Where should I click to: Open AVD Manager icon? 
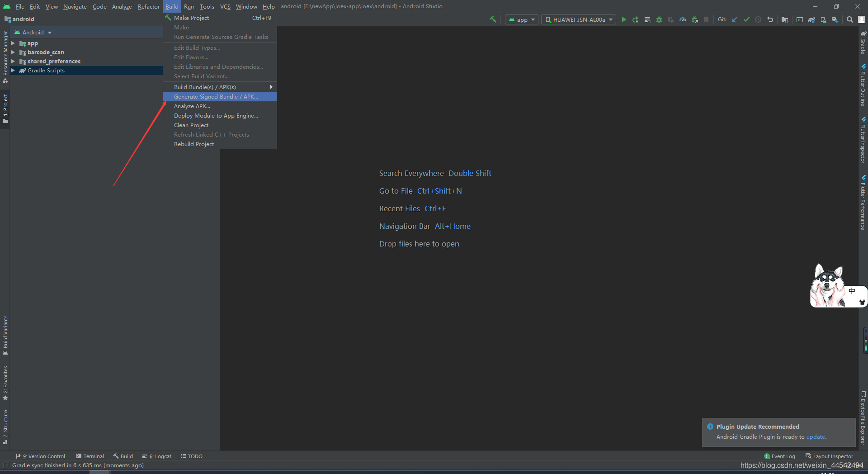pos(823,19)
